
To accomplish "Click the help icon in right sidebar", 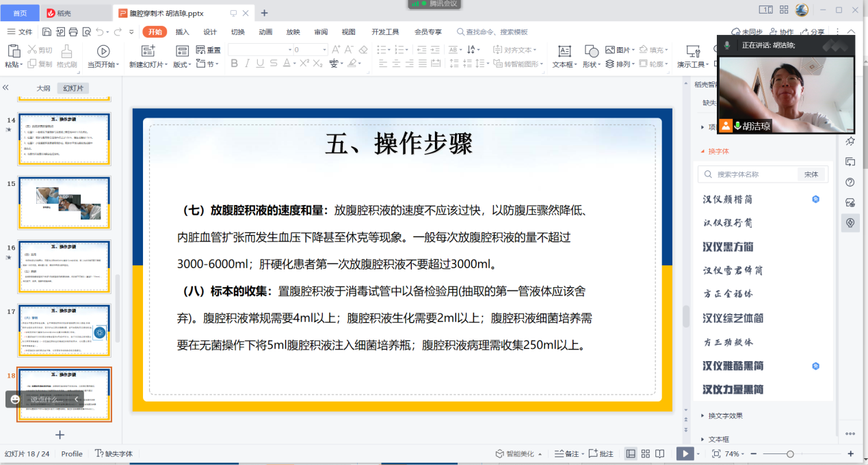I will [850, 182].
